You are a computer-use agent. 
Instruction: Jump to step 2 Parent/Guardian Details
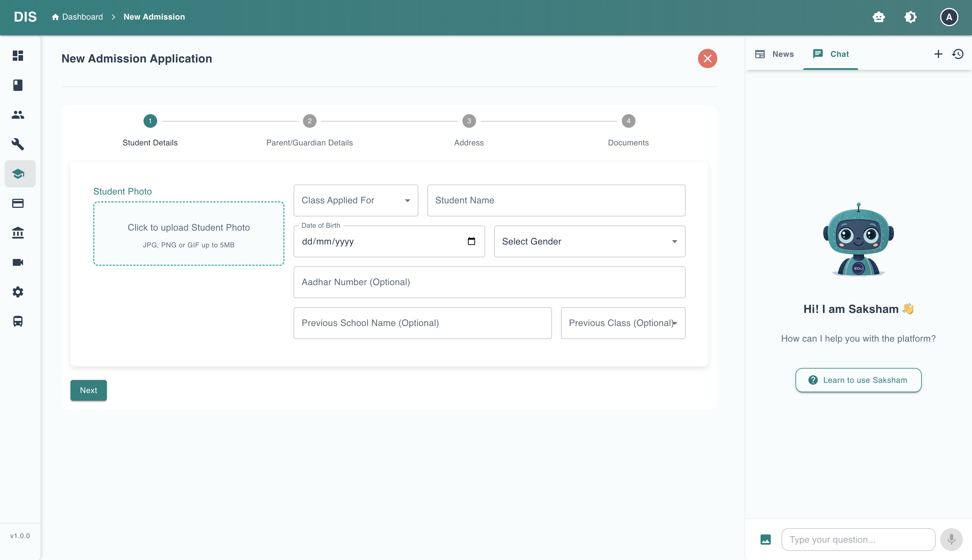[309, 121]
